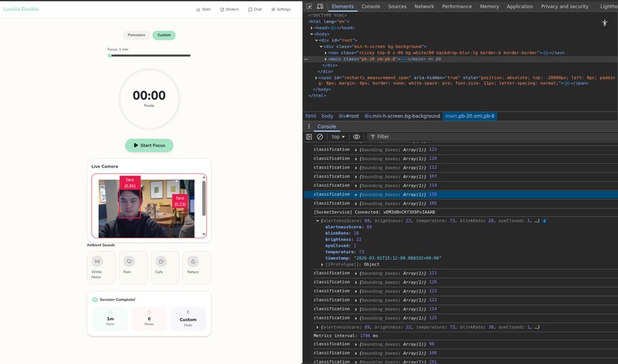Switch to the Application tab
Viewport: 618px width, 364px height.
(519, 6)
